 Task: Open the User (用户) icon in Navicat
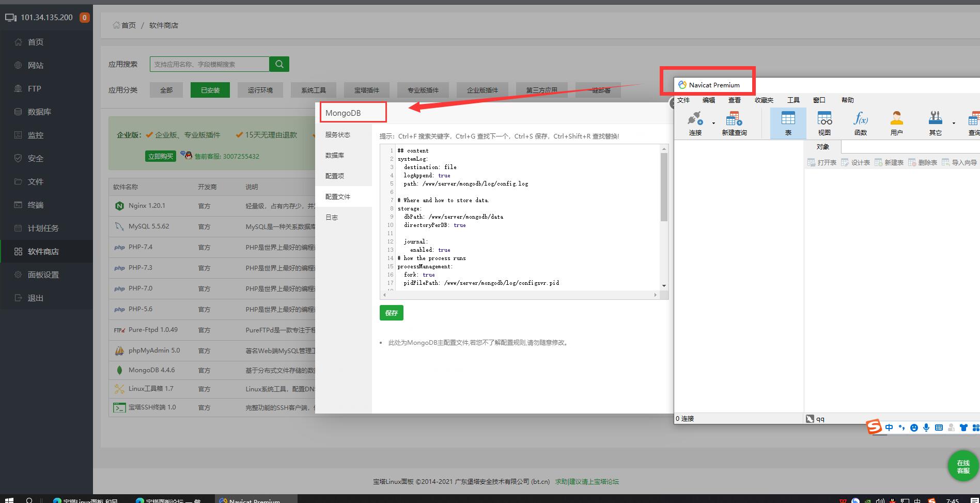click(896, 119)
